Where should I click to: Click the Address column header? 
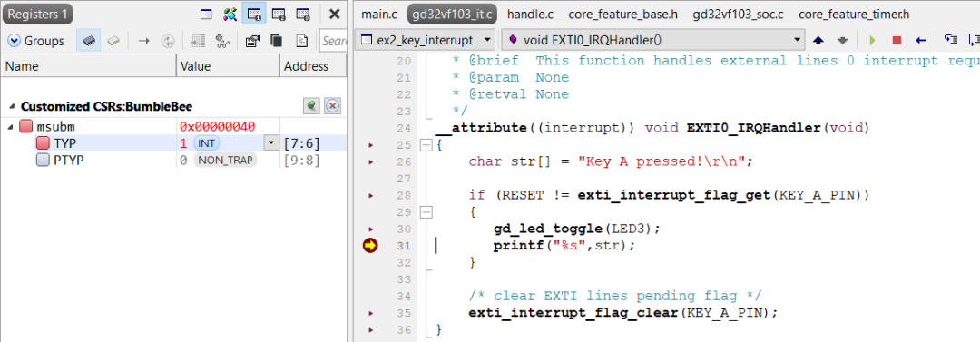[312, 65]
